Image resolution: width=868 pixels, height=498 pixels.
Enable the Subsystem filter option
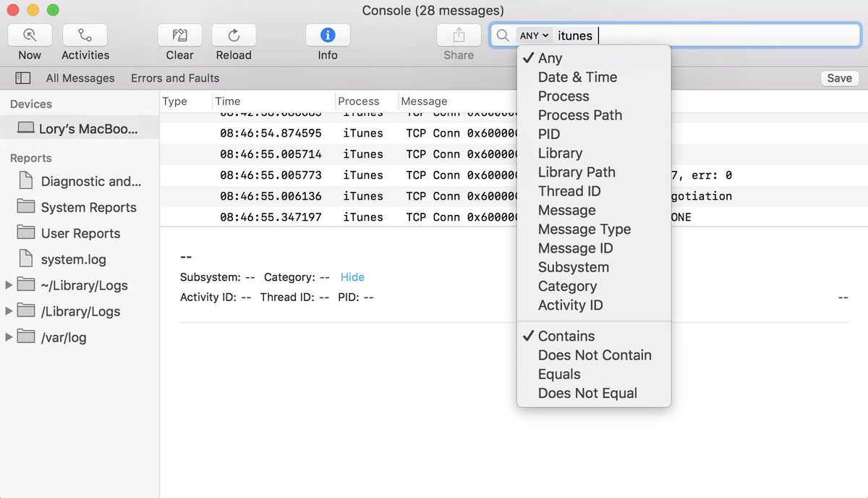(x=573, y=267)
